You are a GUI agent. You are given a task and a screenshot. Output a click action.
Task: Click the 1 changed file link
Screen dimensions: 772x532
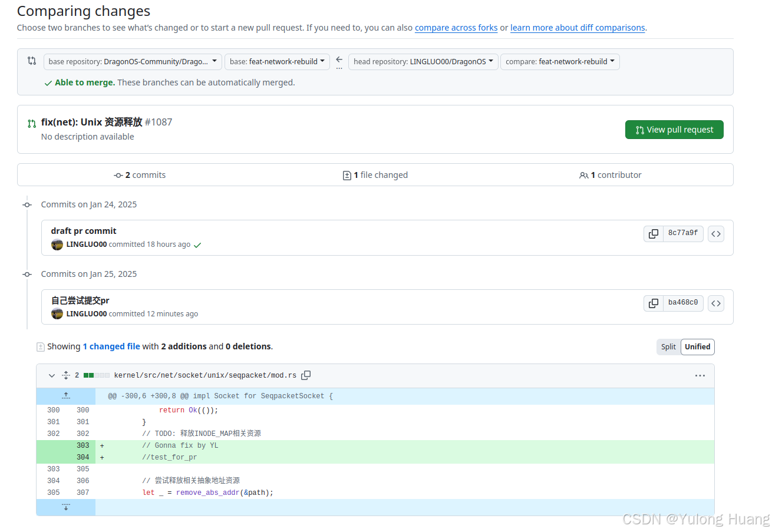[x=111, y=346]
